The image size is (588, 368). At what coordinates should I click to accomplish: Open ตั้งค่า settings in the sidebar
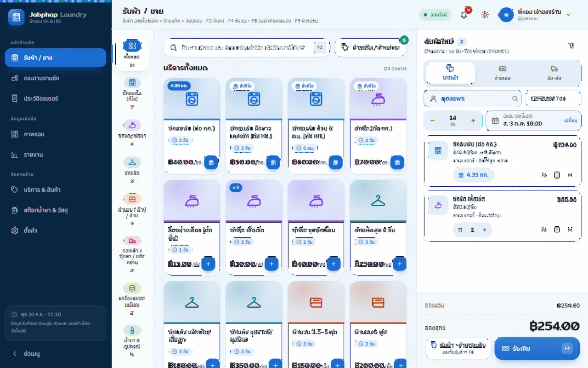coord(56,230)
